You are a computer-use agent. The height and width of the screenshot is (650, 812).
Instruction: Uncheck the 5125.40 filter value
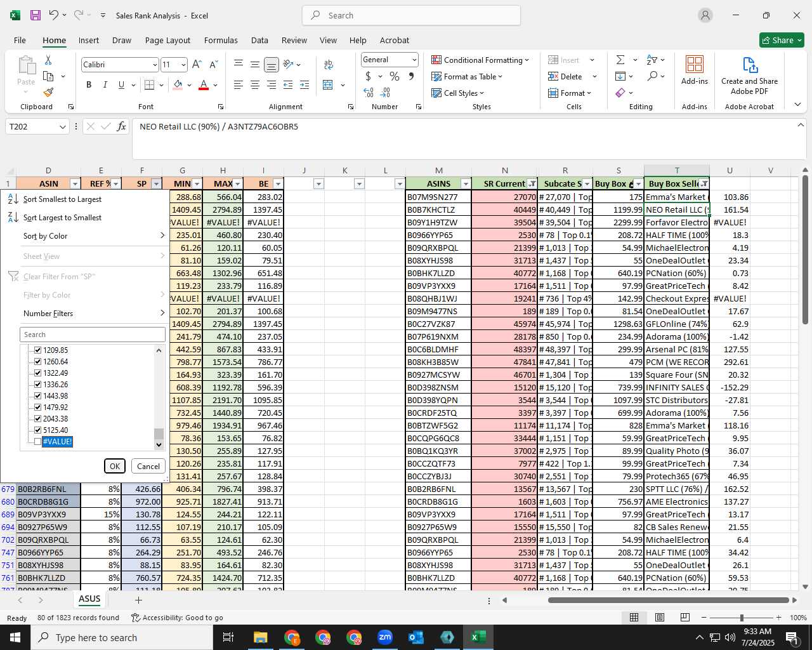point(37,430)
